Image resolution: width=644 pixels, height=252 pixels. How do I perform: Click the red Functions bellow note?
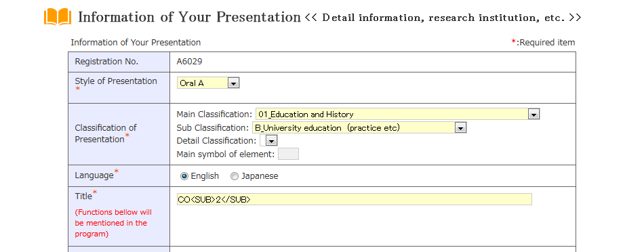coord(113,224)
